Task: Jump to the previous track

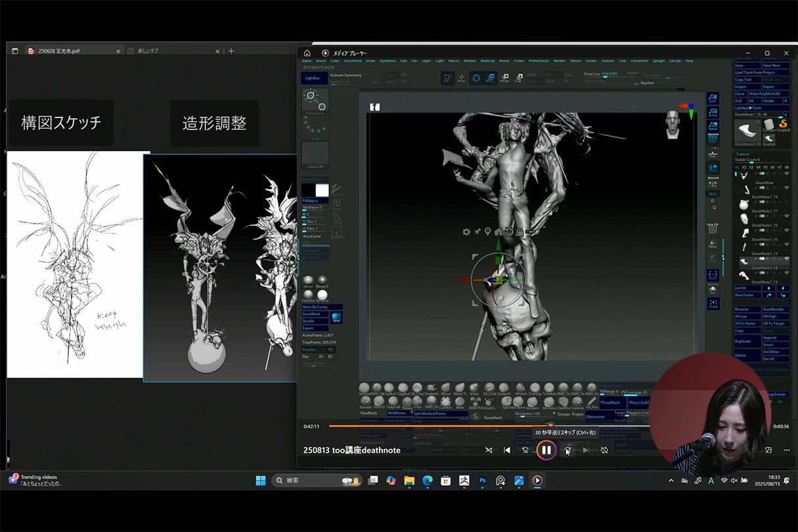Action: pos(506,450)
